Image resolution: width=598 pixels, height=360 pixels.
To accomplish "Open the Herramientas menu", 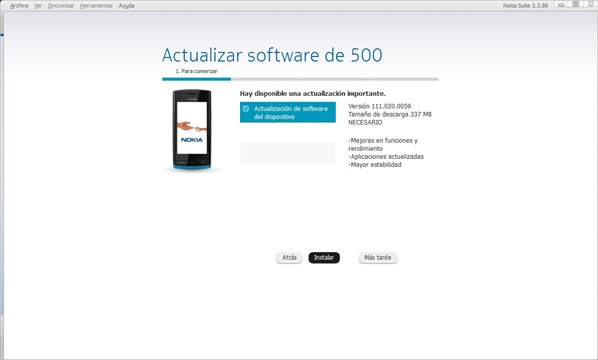I will tap(96, 6).
